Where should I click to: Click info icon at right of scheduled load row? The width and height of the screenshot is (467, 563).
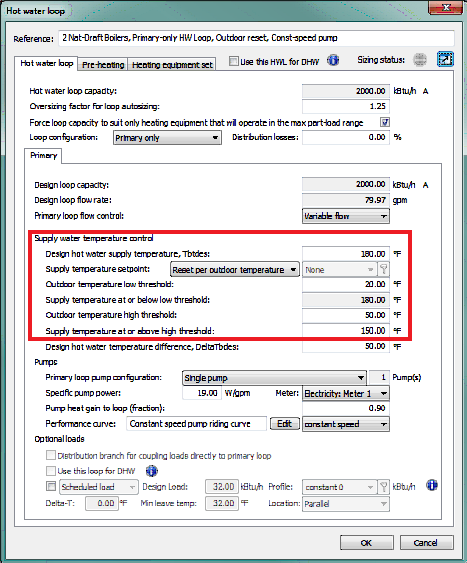tap(432, 485)
